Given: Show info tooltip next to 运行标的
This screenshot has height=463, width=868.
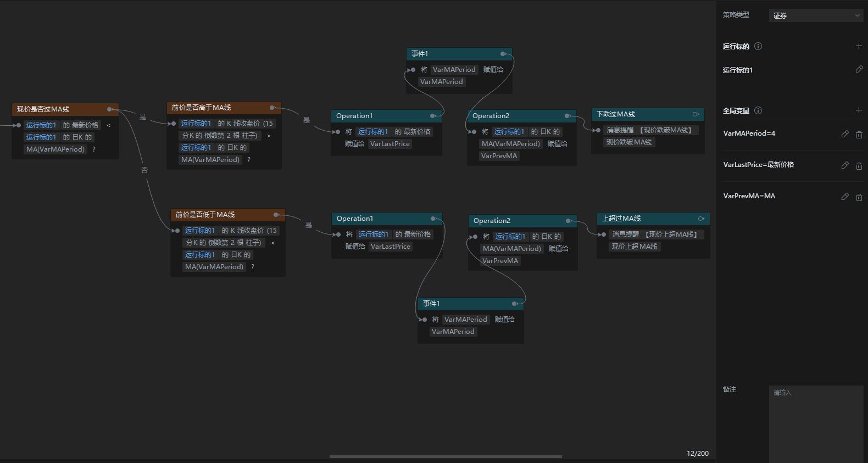Looking at the screenshot, I should click(758, 46).
